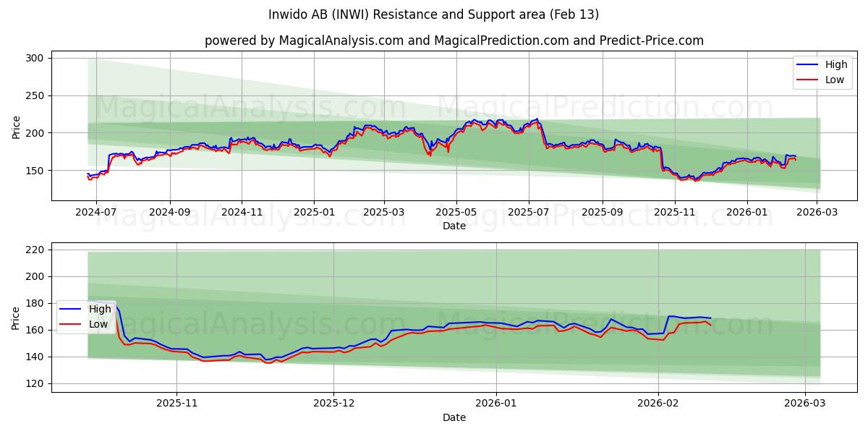Screen dimensions: 868x434
Task: Click the '2025-03' tick label
Action: pyautogui.click(x=384, y=212)
